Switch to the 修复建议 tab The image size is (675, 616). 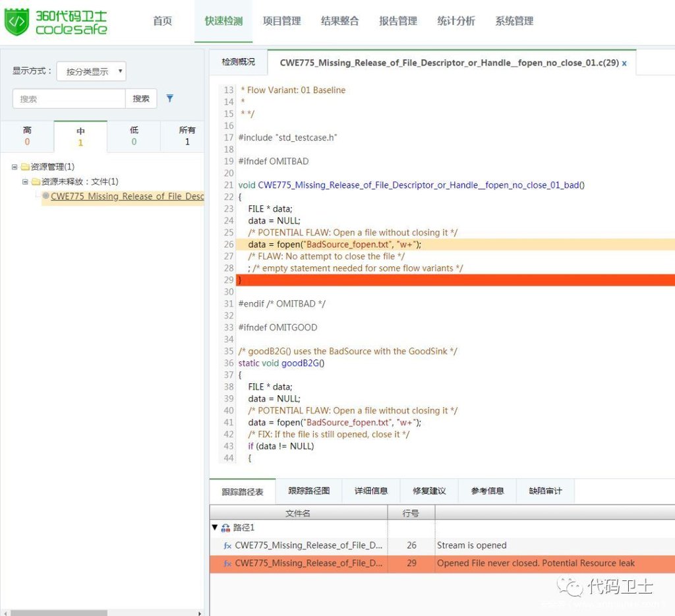429,491
